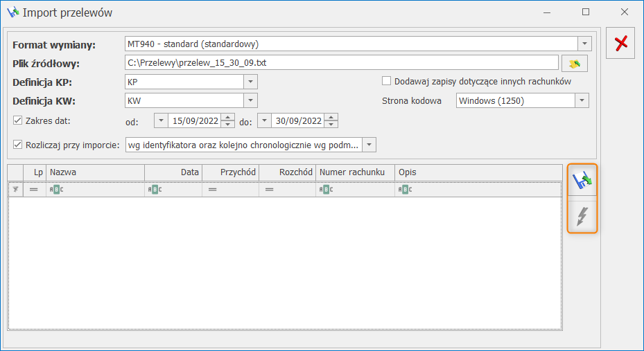Click the red X cancel button
This screenshot has height=351, width=644.
click(620, 43)
